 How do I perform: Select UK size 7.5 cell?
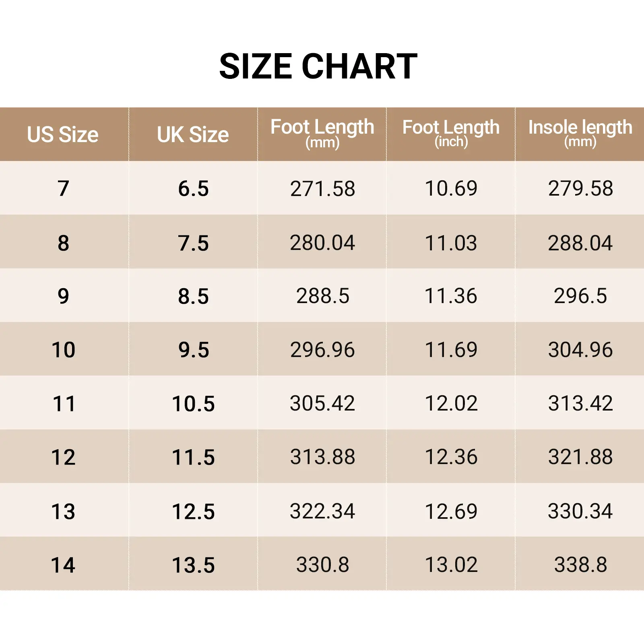[193, 243]
